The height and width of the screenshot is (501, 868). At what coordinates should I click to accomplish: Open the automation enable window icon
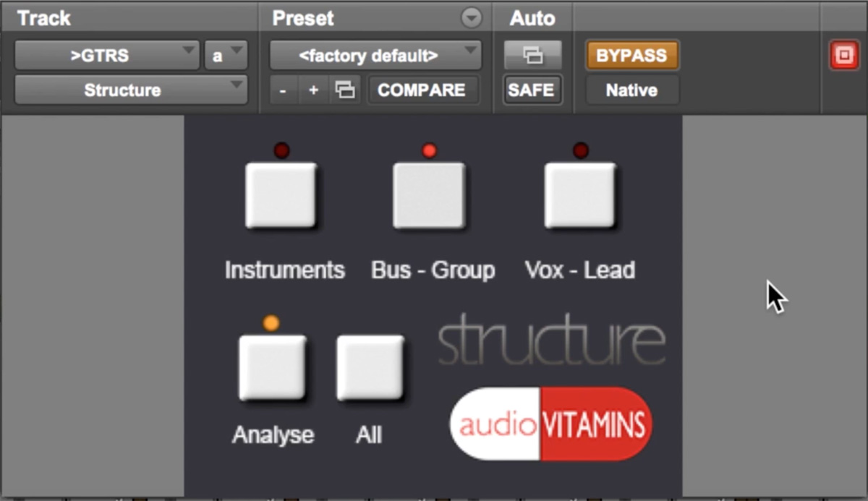point(532,54)
